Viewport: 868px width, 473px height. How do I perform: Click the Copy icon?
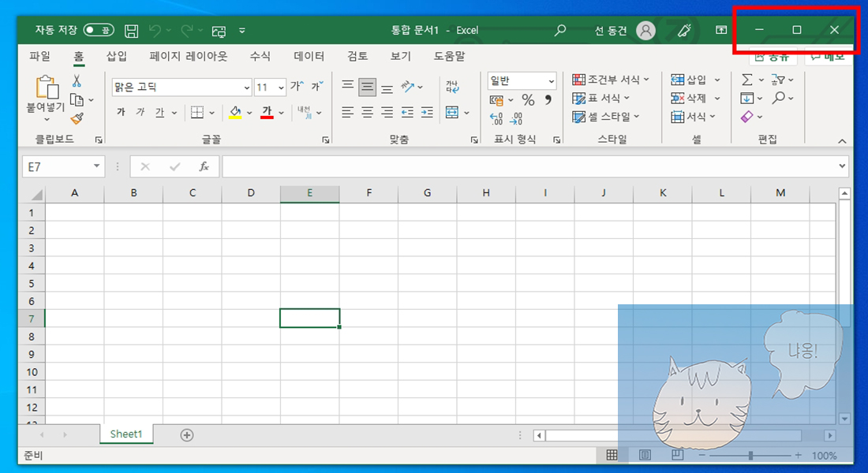(x=77, y=100)
